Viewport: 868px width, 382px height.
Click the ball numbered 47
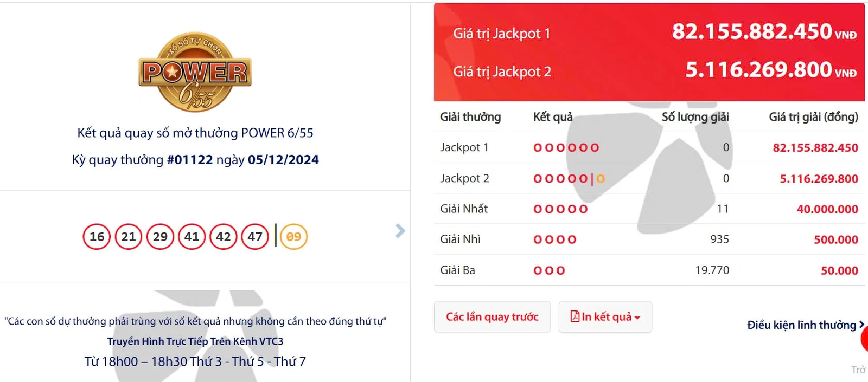[x=254, y=237]
